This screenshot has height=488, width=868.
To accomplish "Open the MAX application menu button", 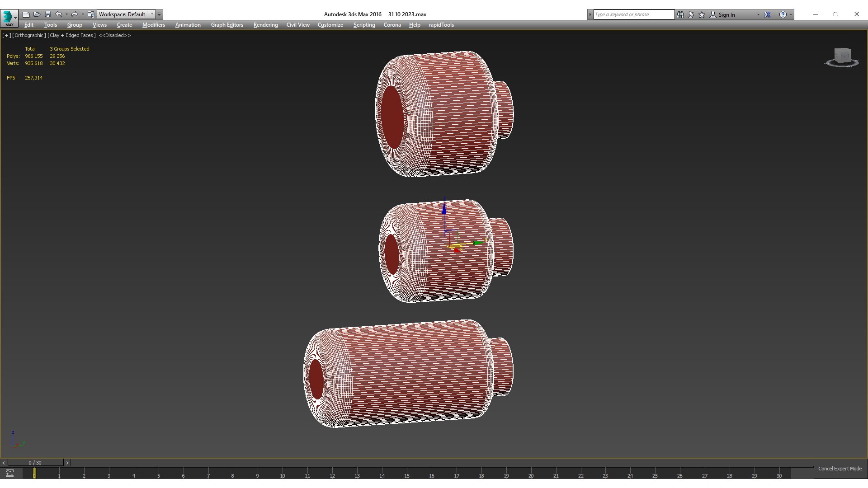I will click(x=9, y=18).
